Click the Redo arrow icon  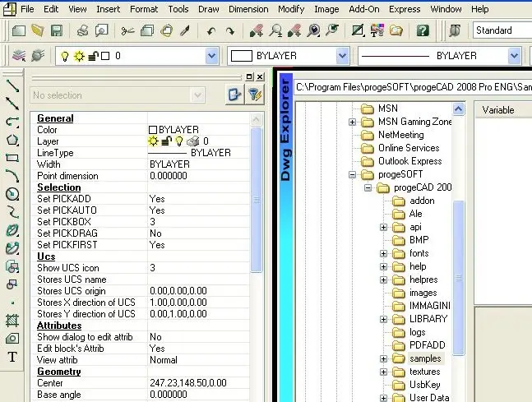tap(230, 31)
